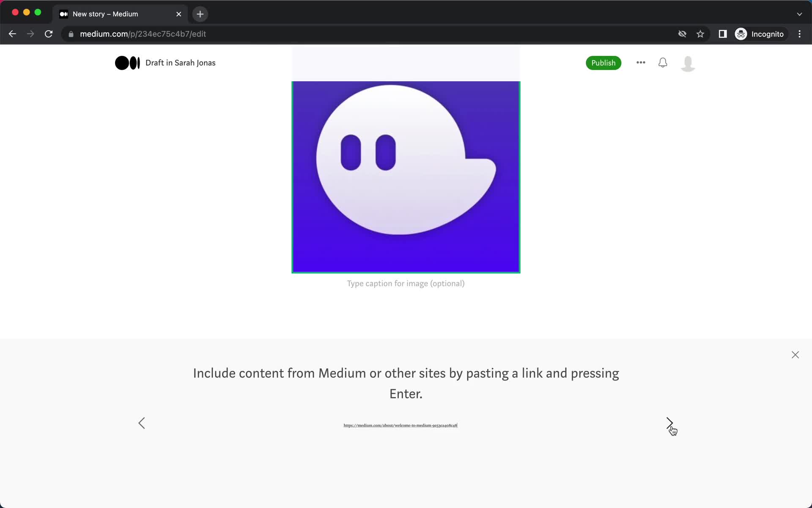This screenshot has height=508, width=812.
Task: Click the browser extensions puzzle icon
Action: click(x=722, y=34)
